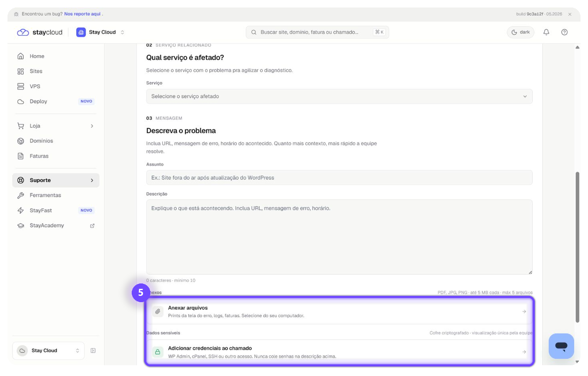Open the help question mark icon
588x376 pixels.
pos(564,32)
